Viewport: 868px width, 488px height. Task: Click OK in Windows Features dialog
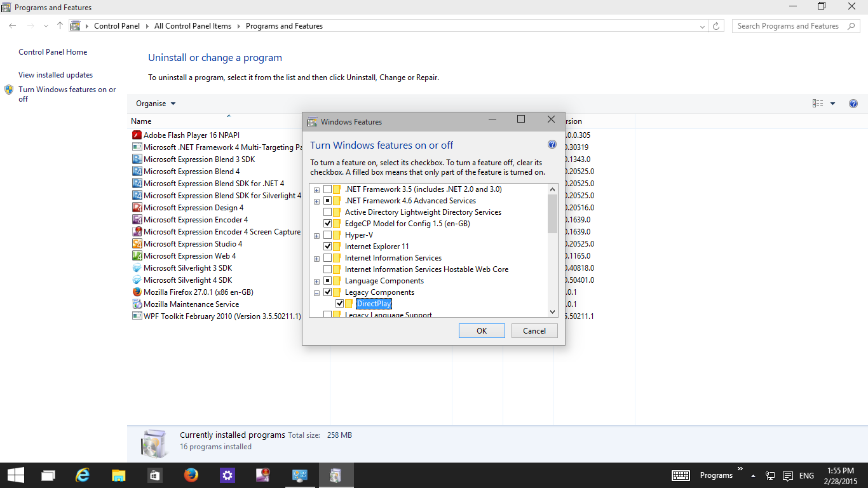coord(482,330)
